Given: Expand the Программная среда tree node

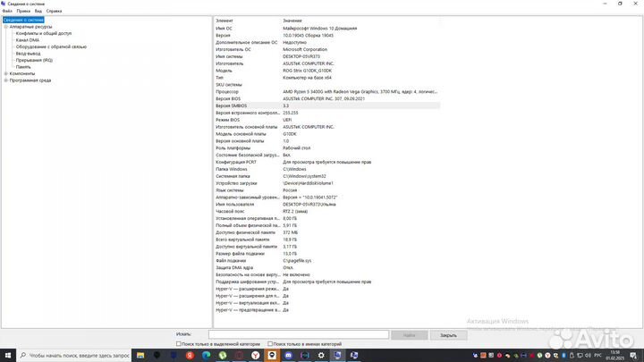Looking at the screenshot, I should coord(5,80).
